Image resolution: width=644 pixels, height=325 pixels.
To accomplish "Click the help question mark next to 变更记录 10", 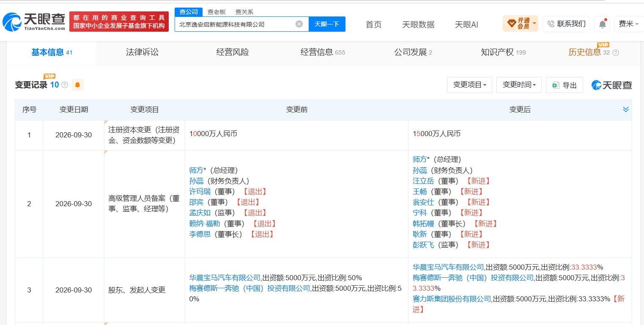I will (x=65, y=85).
